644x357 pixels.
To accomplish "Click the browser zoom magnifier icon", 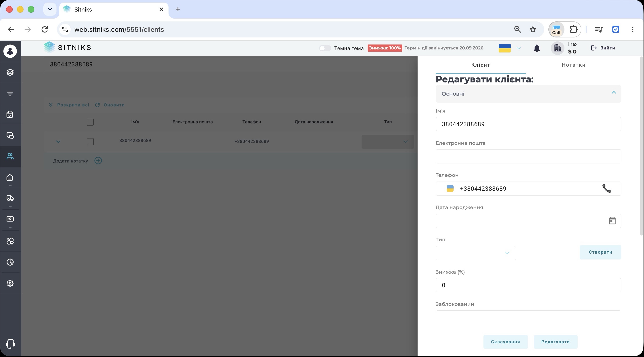I will [518, 29].
